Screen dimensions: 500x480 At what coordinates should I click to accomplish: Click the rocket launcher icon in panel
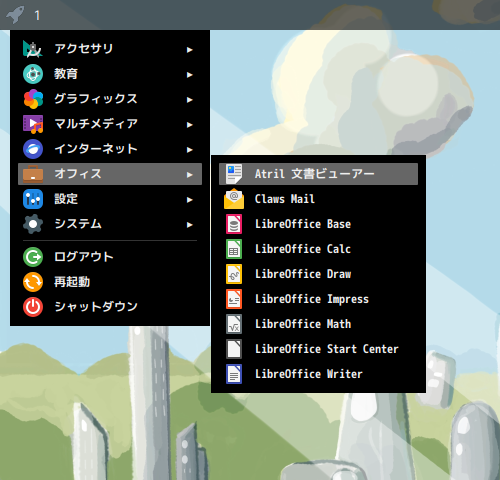pos(15,15)
